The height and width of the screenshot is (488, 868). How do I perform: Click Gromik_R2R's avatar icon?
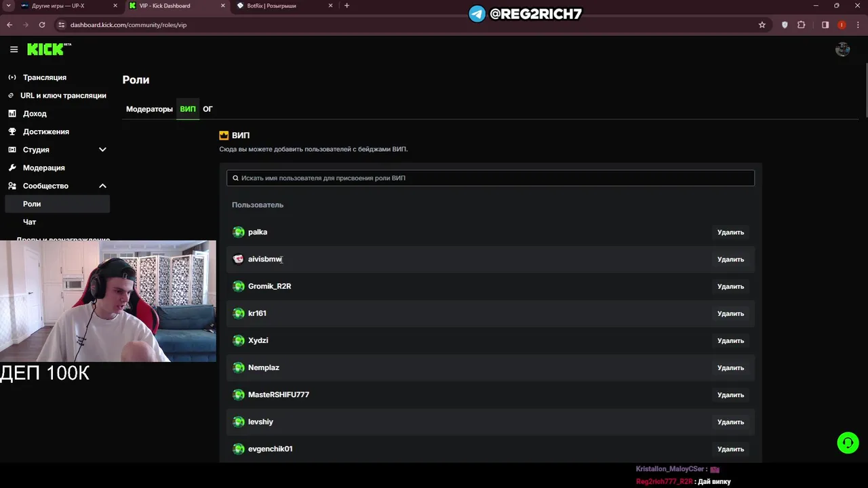tap(238, 286)
